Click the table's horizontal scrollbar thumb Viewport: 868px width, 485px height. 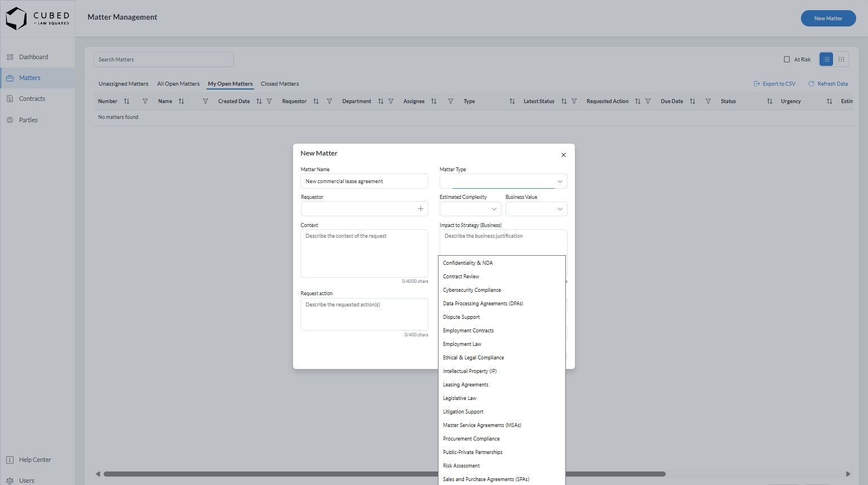[x=384, y=474]
